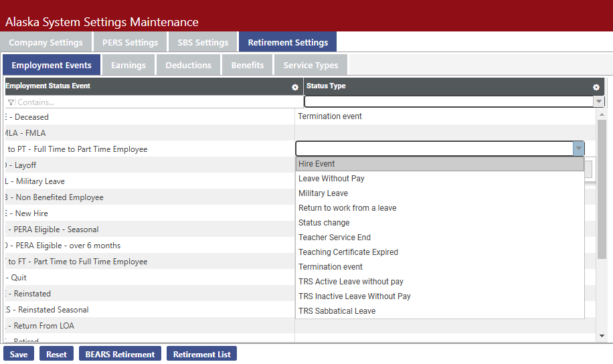
Task: Click the grid vertical scrollbar thumb
Action: tap(602, 189)
